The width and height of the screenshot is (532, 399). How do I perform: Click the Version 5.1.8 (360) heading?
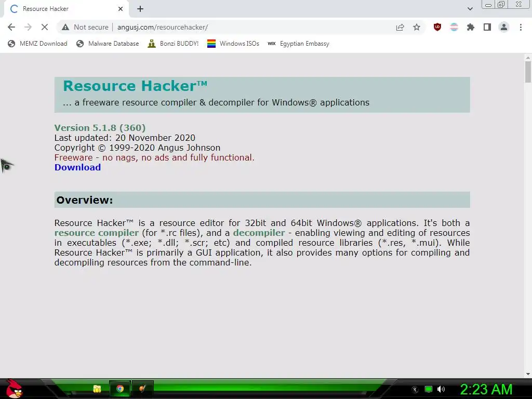[100, 128]
